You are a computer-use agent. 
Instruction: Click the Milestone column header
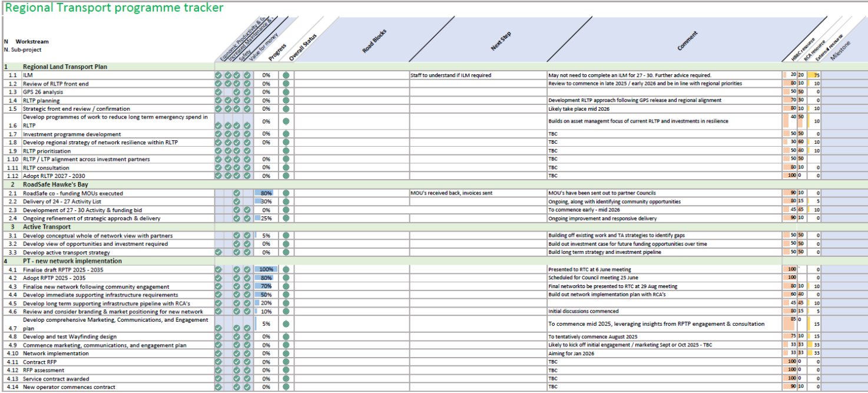point(841,51)
